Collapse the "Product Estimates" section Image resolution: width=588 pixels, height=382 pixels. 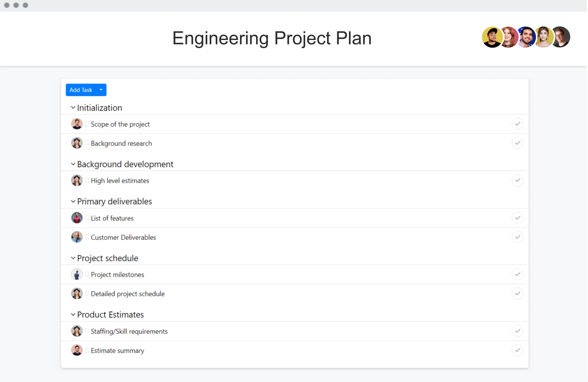click(73, 314)
